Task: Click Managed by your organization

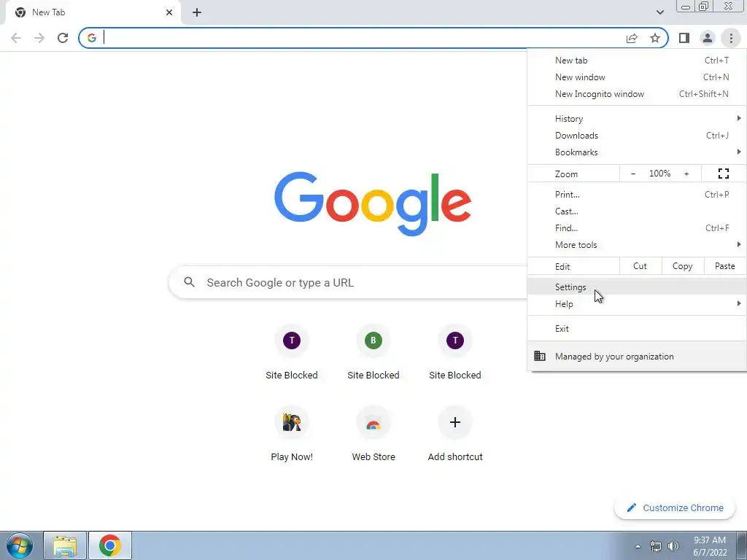Action: point(636,356)
